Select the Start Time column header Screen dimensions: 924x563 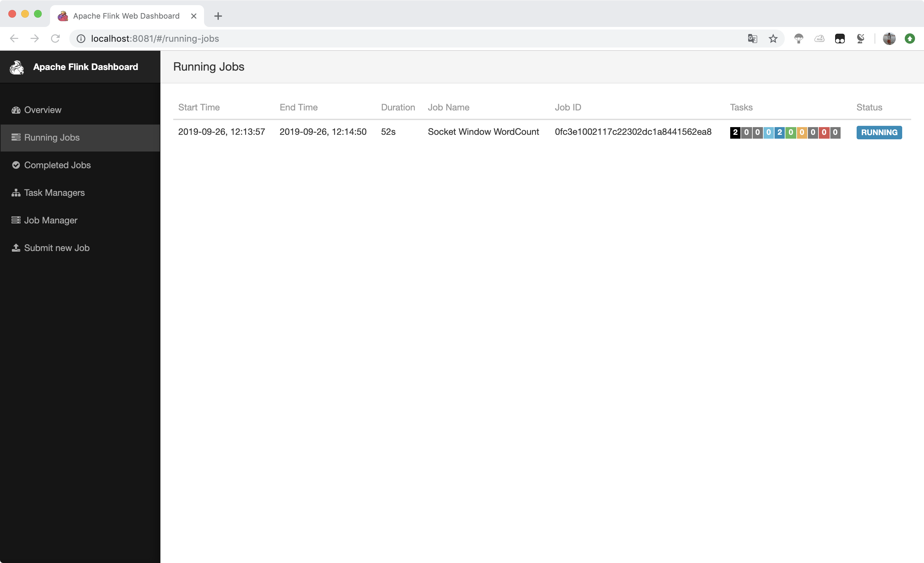198,107
